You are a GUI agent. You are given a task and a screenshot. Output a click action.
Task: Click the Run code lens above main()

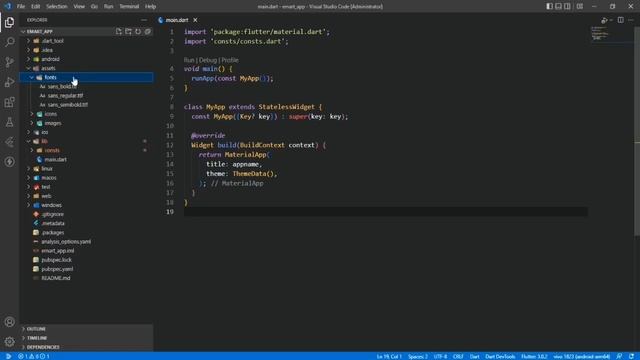tap(189, 60)
